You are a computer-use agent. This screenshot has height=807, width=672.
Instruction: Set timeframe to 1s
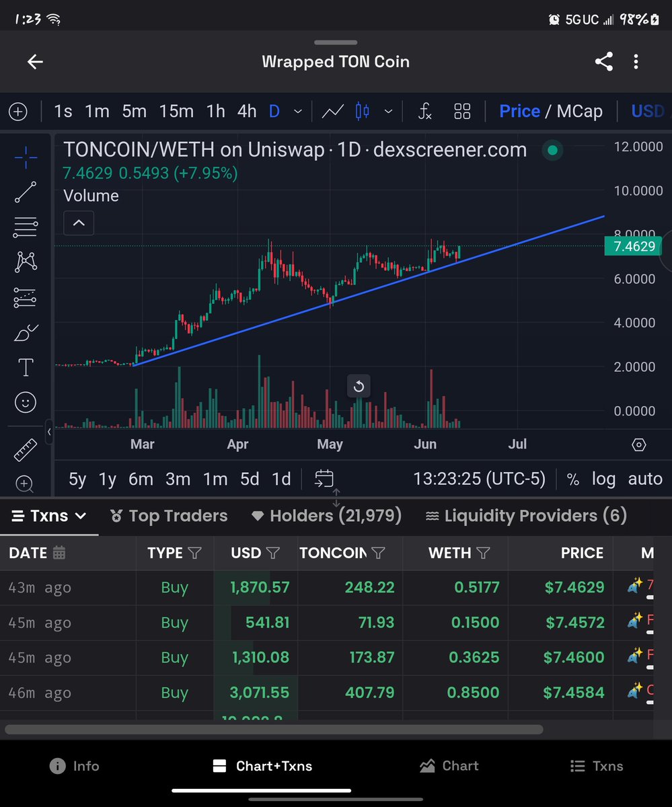[x=63, y=112]
